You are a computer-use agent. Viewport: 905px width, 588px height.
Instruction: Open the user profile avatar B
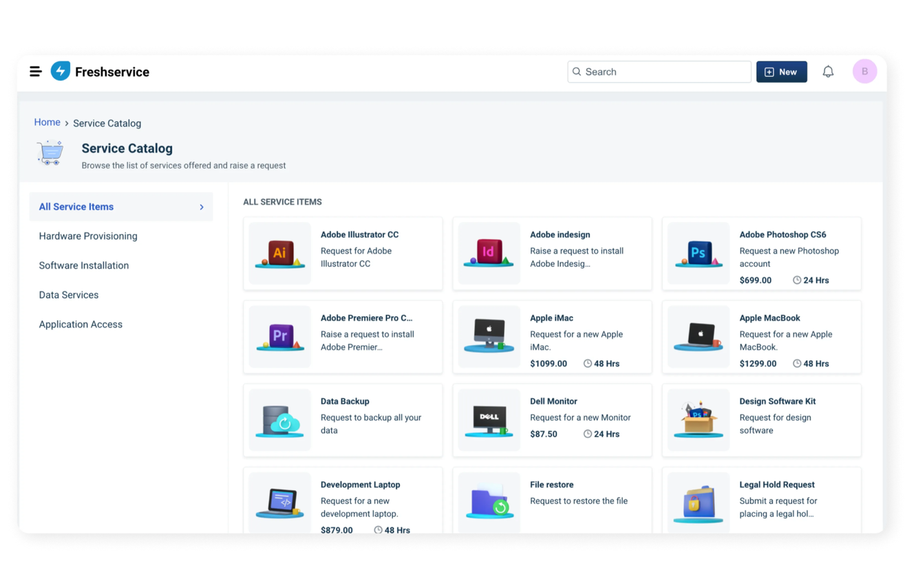point(864,71)
